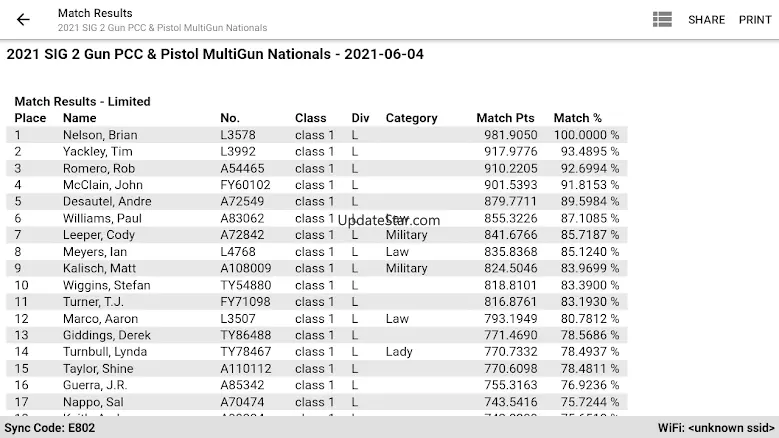Tap the back arrow icon
Viewport: 779px width, 438px height.
tap(23, 20)
